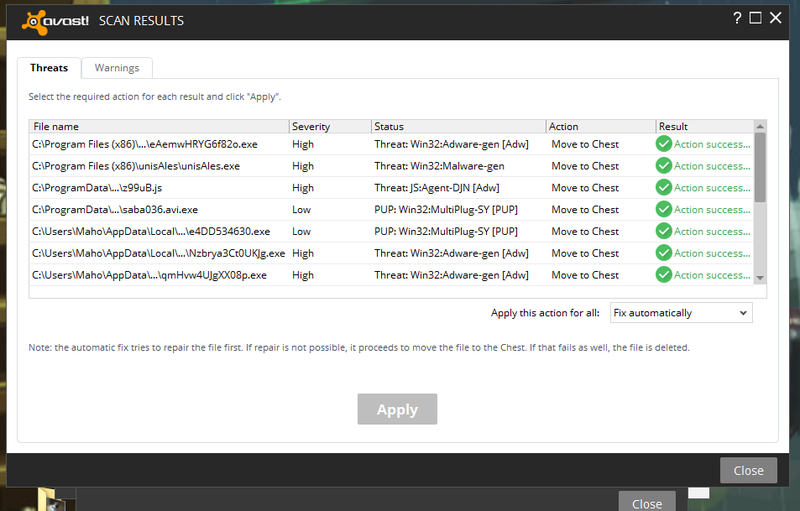Image resolution: width=800 pixels, height=511 pixels.
Task: Click Close button in the background window
Action: [x=647, y=502]
